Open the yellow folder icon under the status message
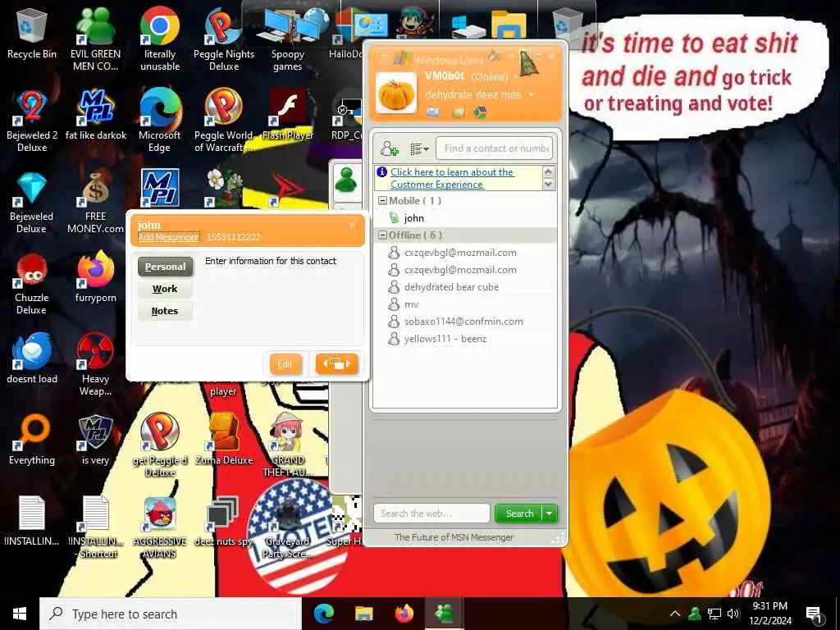The image size is (840, 630). [x=458, y=112]
